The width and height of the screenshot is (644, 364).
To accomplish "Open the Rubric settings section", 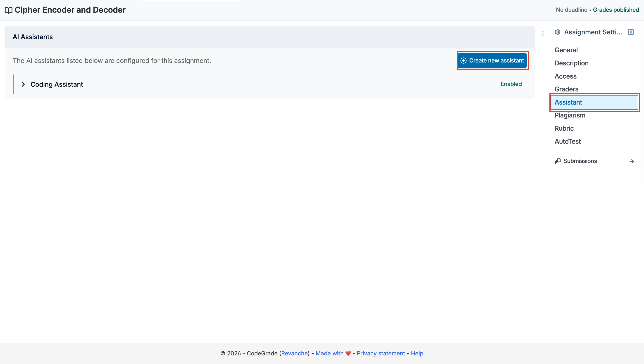I will click(x=564, y=128).
